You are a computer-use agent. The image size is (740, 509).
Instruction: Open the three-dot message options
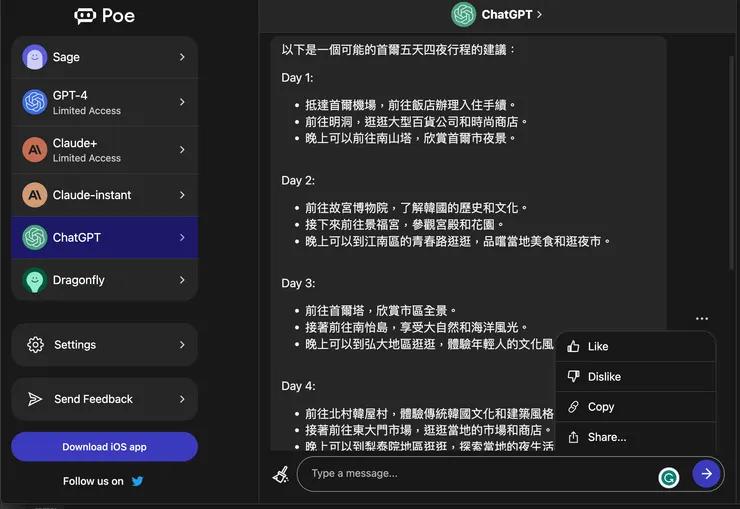(702, 318)
